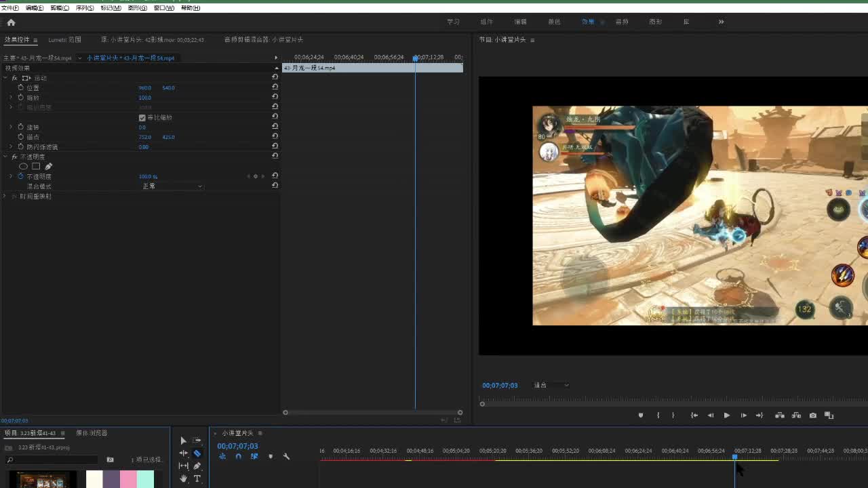Image resolution: width=868 pixels, height=488 pixels.
Task: Step forward one frame
Action: (743, 415)
